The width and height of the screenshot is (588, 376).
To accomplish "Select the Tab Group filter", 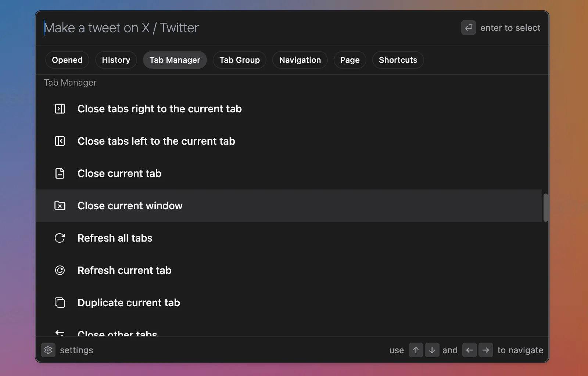I will coord(240,60).
